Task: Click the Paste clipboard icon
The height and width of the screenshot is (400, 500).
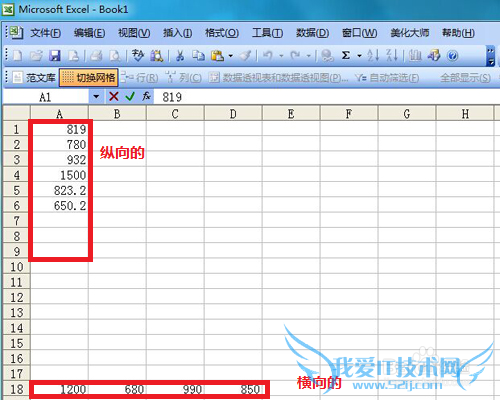Action: (217, 55)
